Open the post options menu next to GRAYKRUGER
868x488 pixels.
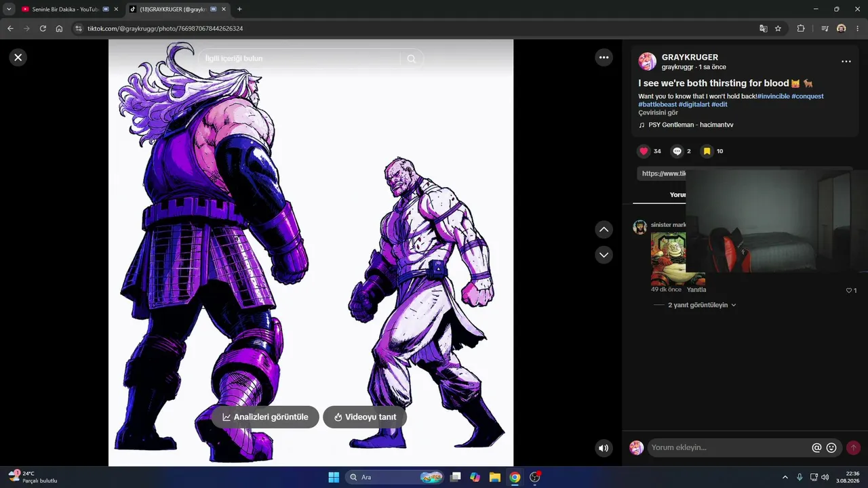pyautogui.click(x=846, y=62)
